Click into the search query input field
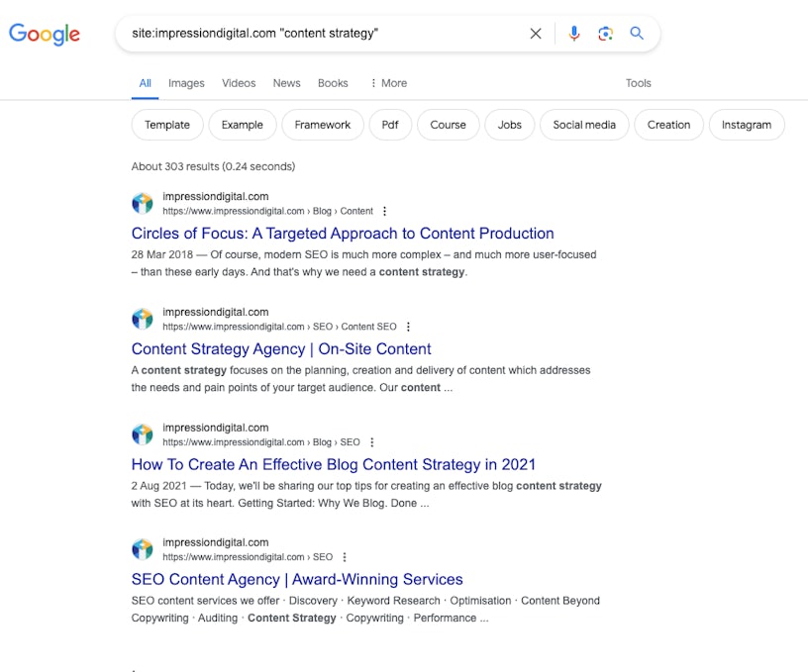This screenshot has width=808, height=672. (317, 34)
